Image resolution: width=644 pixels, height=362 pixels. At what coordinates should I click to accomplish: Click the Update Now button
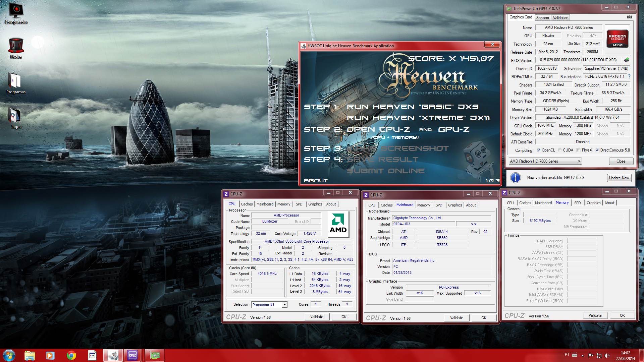(x=619, y=178)
